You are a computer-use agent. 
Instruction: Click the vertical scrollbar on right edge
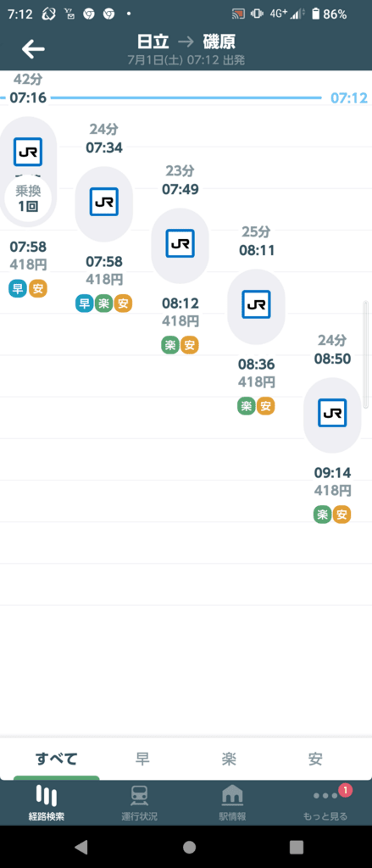coord(365,354)
